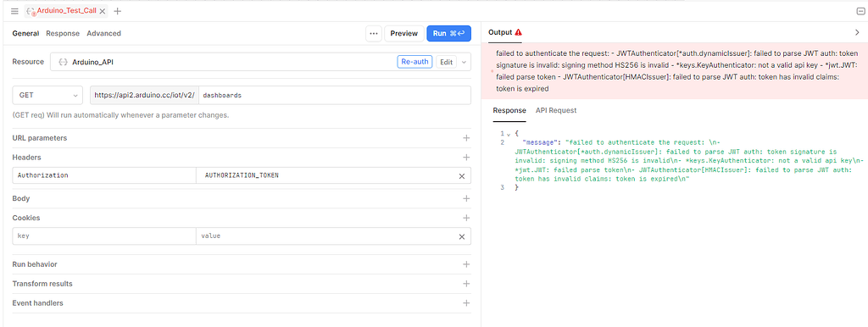Click the Preview button
The image size is (868, 327).
point(404,34)
